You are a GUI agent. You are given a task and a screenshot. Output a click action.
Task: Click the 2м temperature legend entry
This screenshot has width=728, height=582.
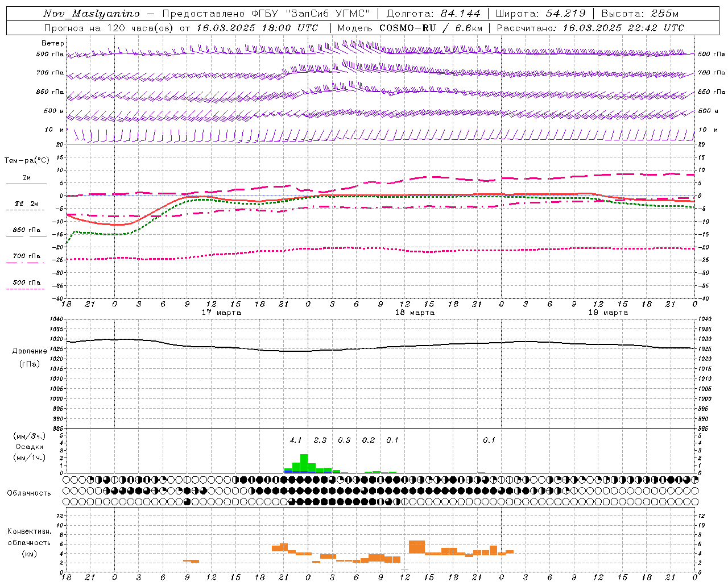26,178
